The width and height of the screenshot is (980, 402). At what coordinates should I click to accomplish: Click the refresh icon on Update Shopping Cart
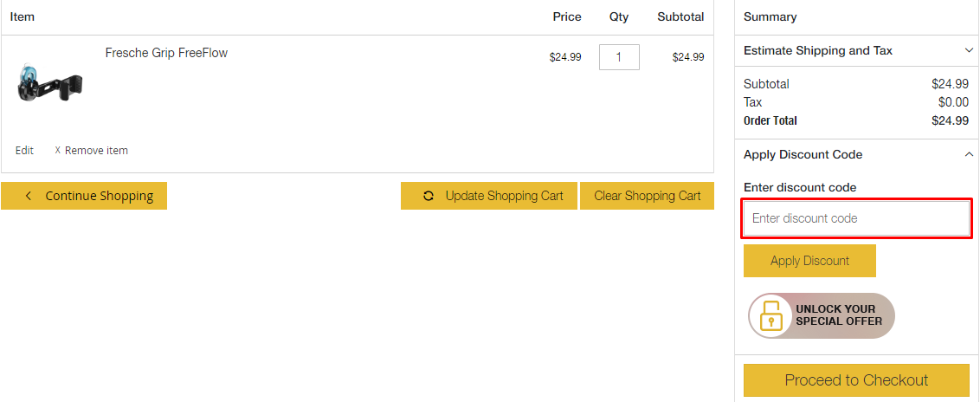pyautogui.click(x=429, y=196)
